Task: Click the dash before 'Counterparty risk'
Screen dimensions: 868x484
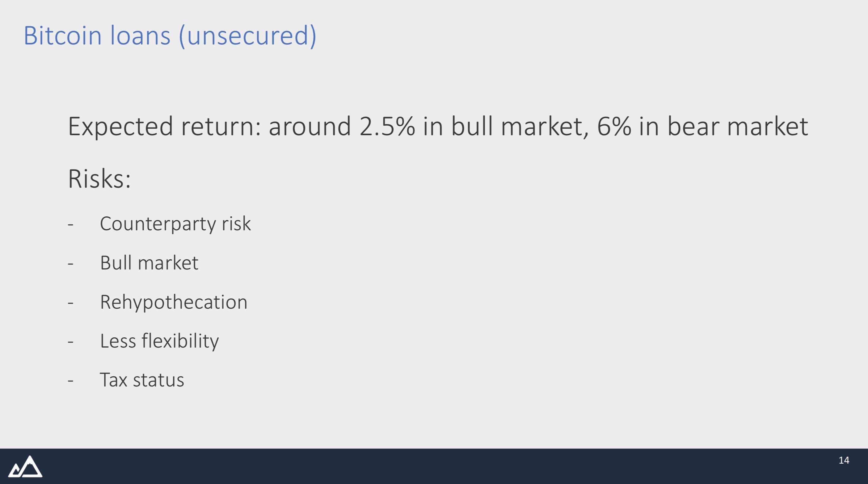Action: click(x=70, y=225)
